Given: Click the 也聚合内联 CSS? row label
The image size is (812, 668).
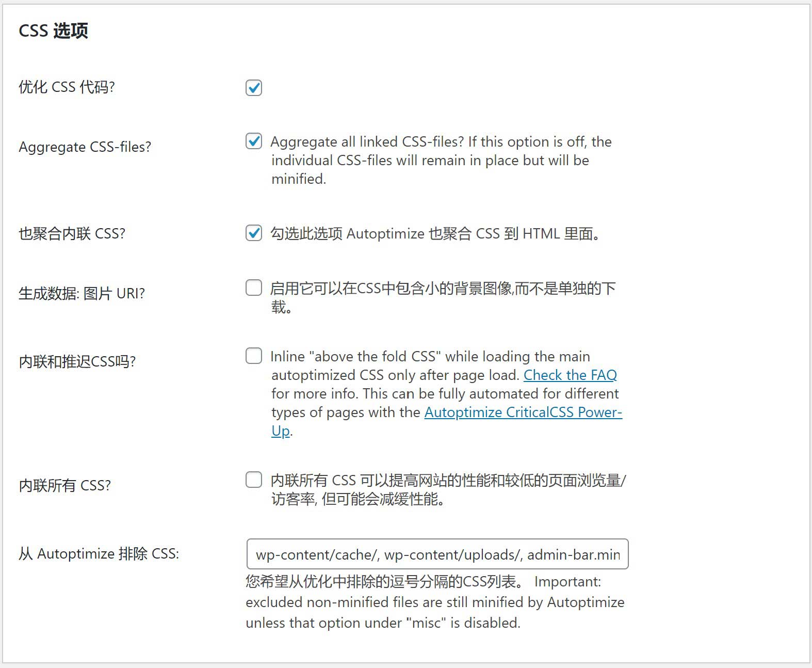Looking at the screenshot, I should click(72, 234).
